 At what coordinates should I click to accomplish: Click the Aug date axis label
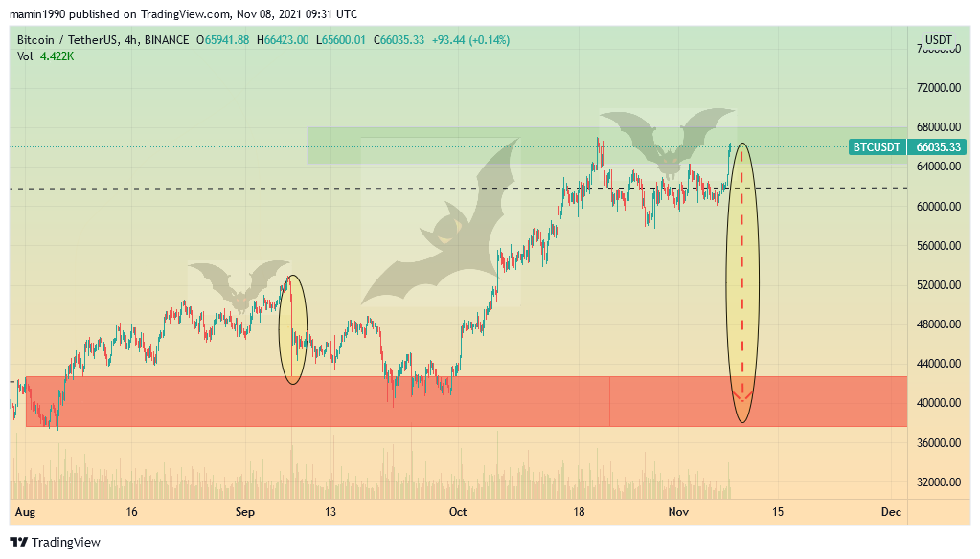(25, 512)
